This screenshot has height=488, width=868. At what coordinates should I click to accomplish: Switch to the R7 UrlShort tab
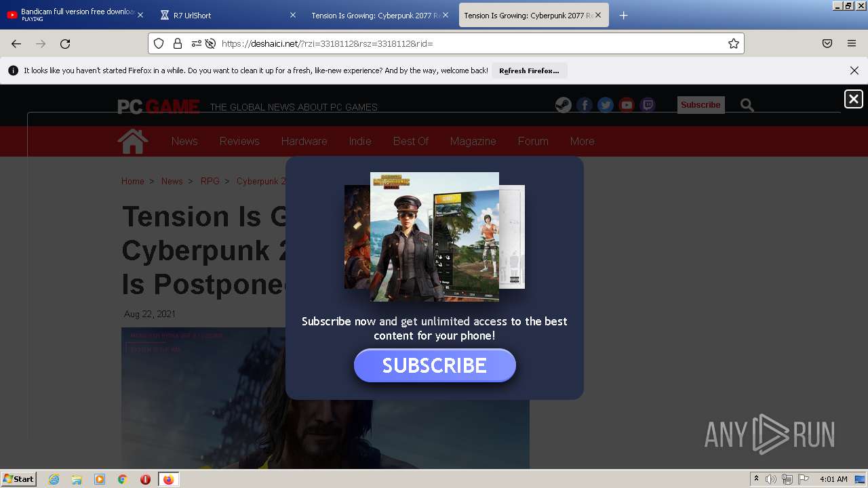click(226, 15)
